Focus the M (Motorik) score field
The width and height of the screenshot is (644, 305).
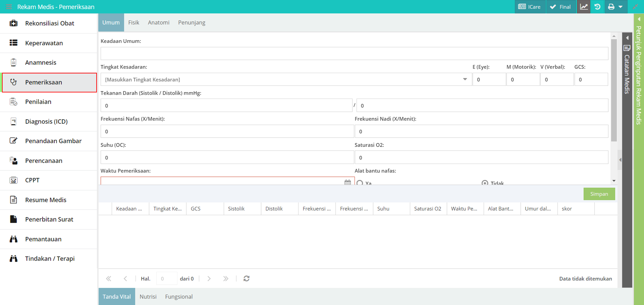[523, 79]
